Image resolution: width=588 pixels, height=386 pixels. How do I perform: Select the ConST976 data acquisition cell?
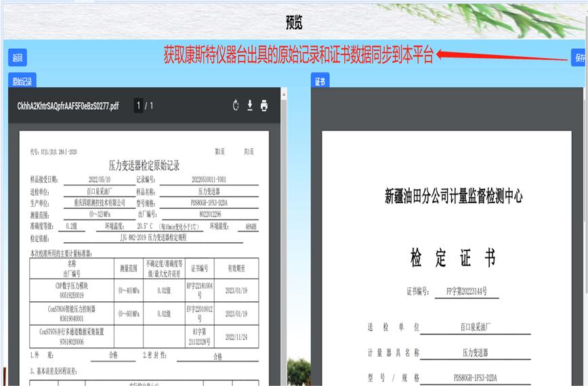pos(72,337)
